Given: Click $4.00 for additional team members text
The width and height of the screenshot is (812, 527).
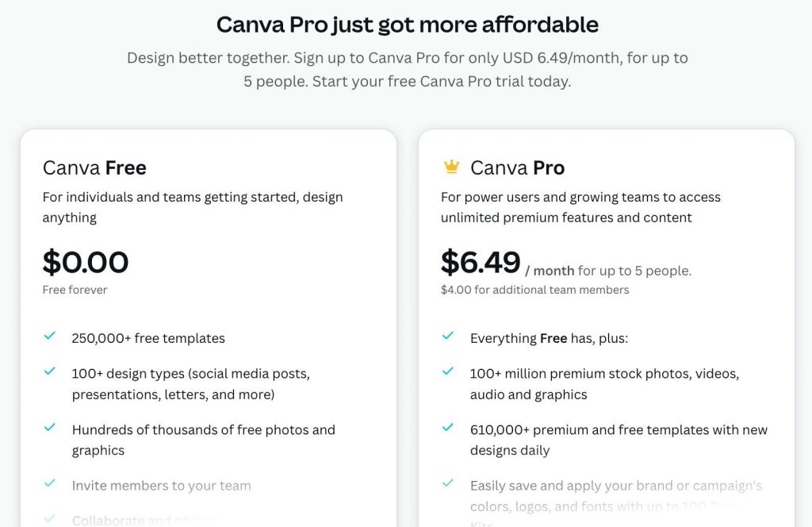Looking at the screenshot, I should (534, 290).
